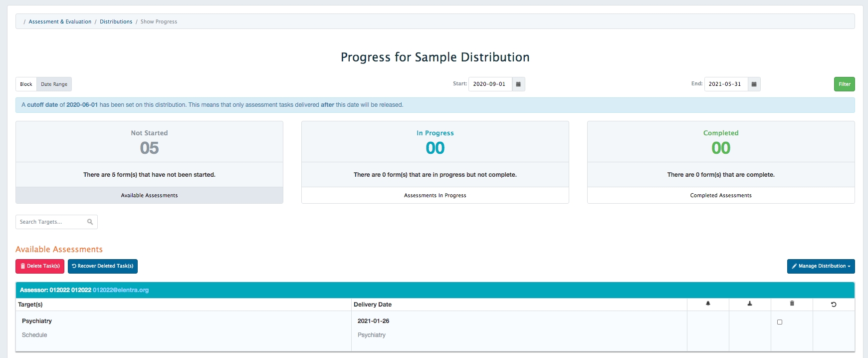Image resolution: width=868 pixels, height=358 pixels.
Task: Click the search magnifier icon
Action: (90, 222)
